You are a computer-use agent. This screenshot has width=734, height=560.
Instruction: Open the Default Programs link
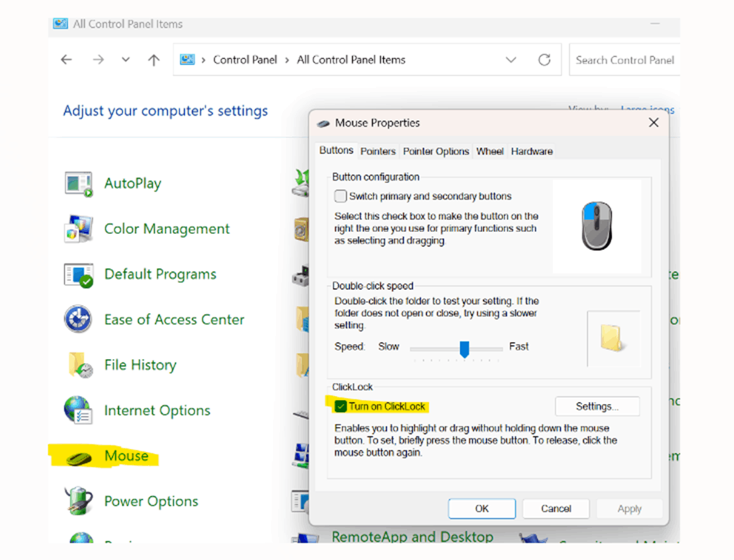[160, 274]
